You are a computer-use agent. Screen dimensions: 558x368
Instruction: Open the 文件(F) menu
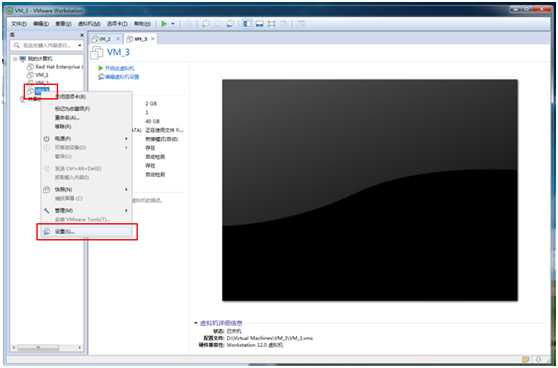click(19, 23)
